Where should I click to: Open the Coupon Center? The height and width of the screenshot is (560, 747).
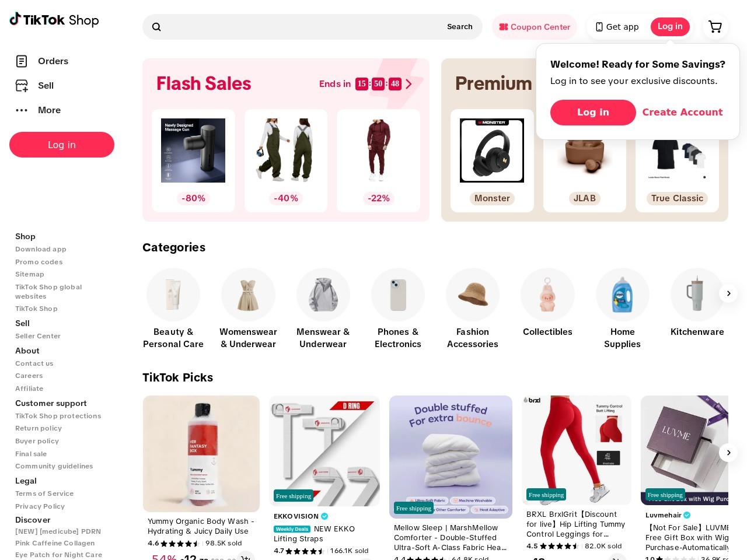click(x=535, y=27)
